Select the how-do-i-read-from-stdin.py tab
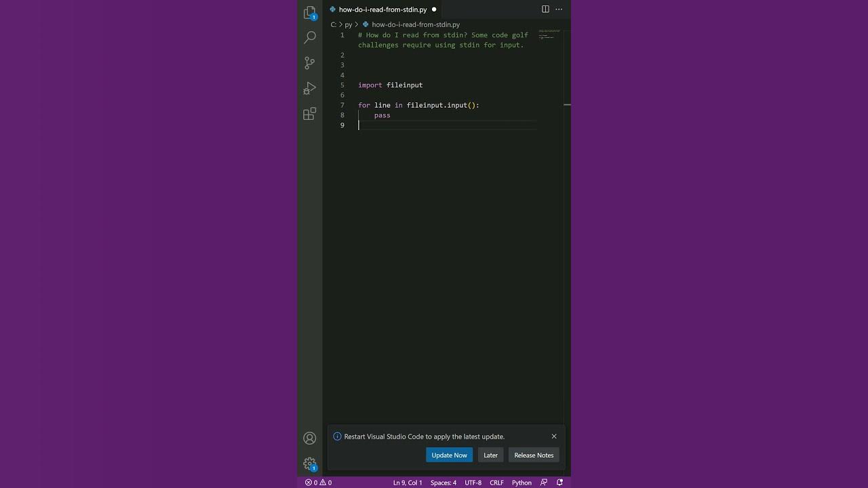This screenshot has width=868, height=488. click(382, 9)
